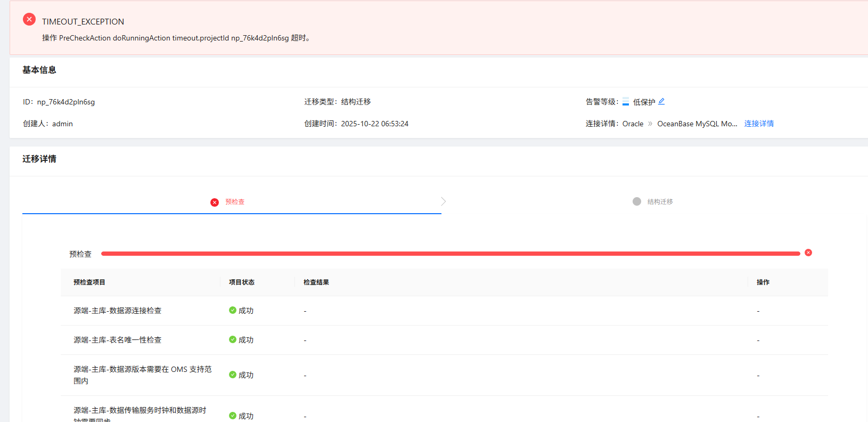Click the chevron arrow between migration steps
This screenshot has height=422, width=868.
pos(444,201)
